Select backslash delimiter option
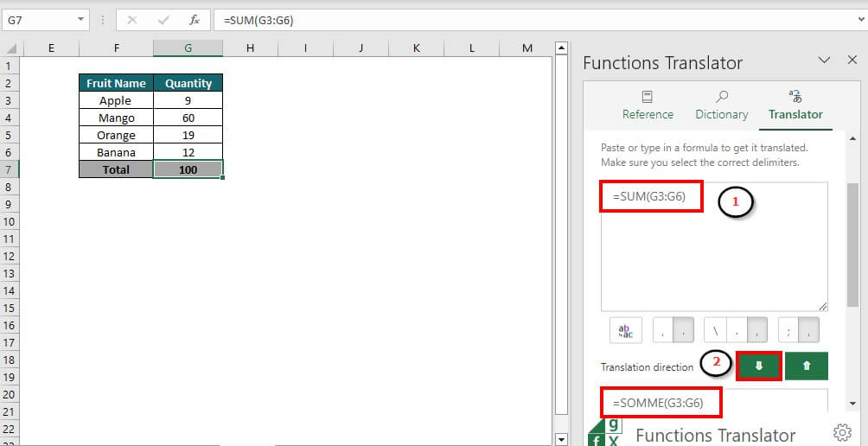 [x=715, y=330]
